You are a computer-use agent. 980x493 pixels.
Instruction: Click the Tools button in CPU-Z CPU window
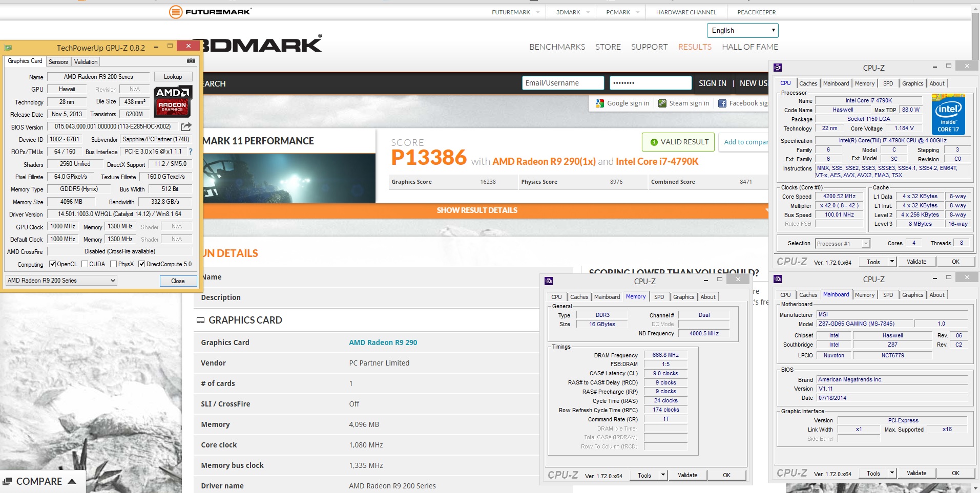[x=873, y=262]
